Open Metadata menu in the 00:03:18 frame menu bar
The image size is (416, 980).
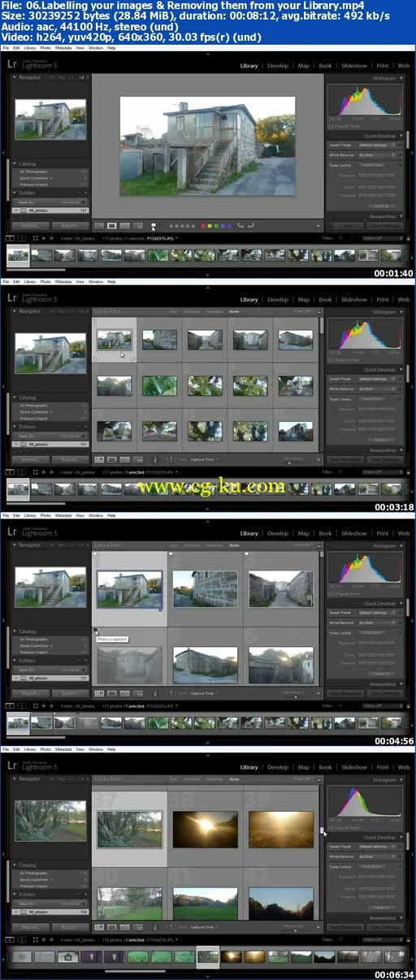point(64,281)
